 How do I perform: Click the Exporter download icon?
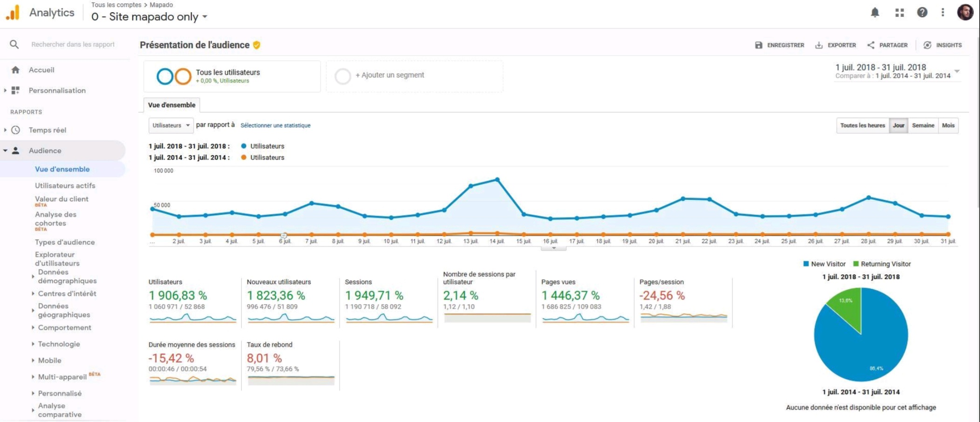[819, 45]
